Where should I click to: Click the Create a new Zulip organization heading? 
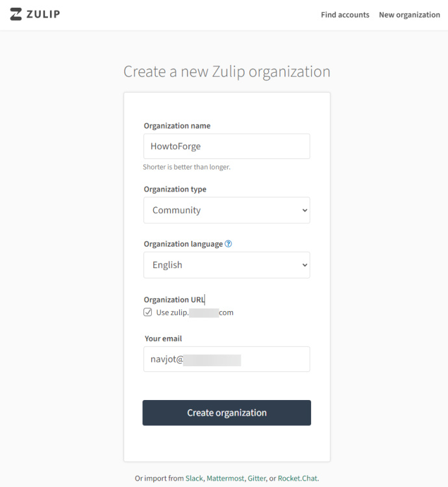(227, 71)
